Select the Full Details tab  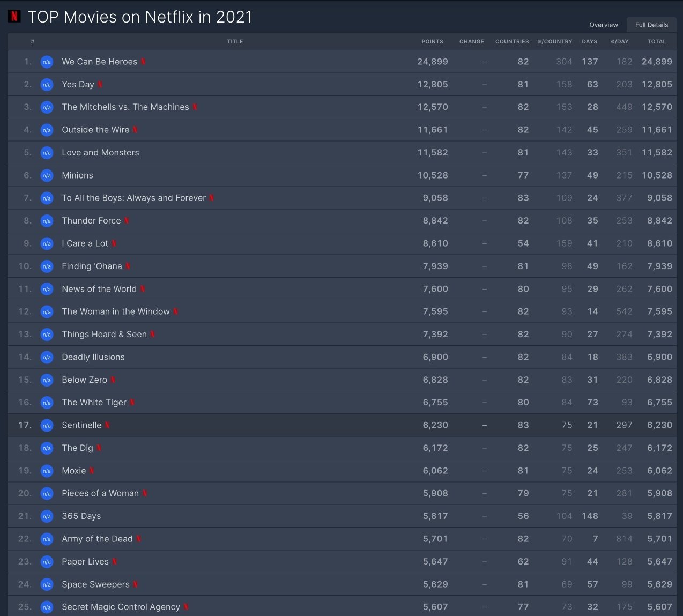[x=651, y=25]
